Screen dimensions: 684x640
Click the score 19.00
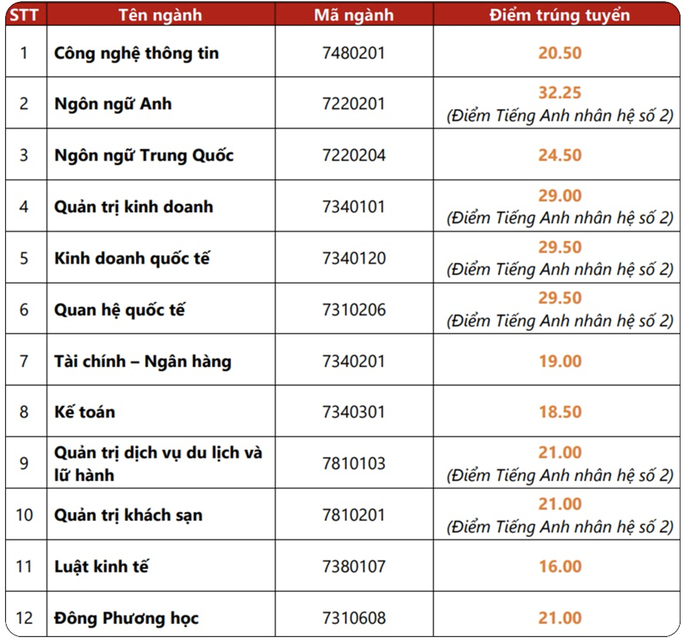tap(560, 361)
